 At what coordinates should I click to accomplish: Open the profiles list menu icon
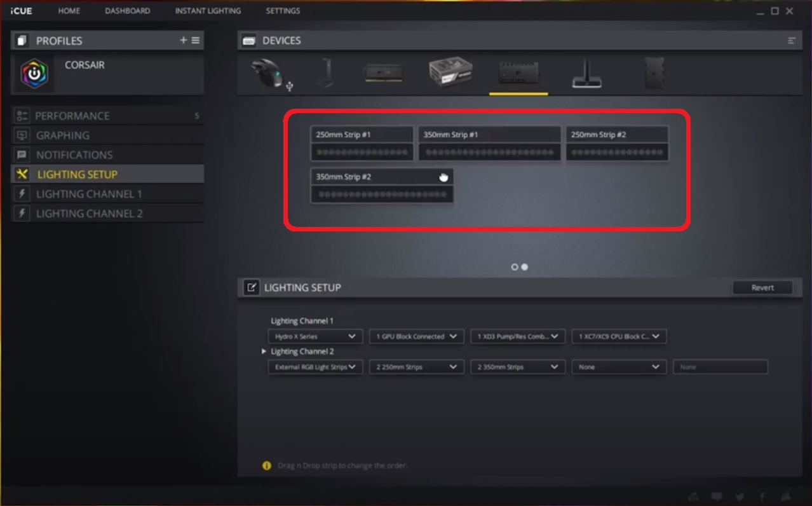click(196, 40)
